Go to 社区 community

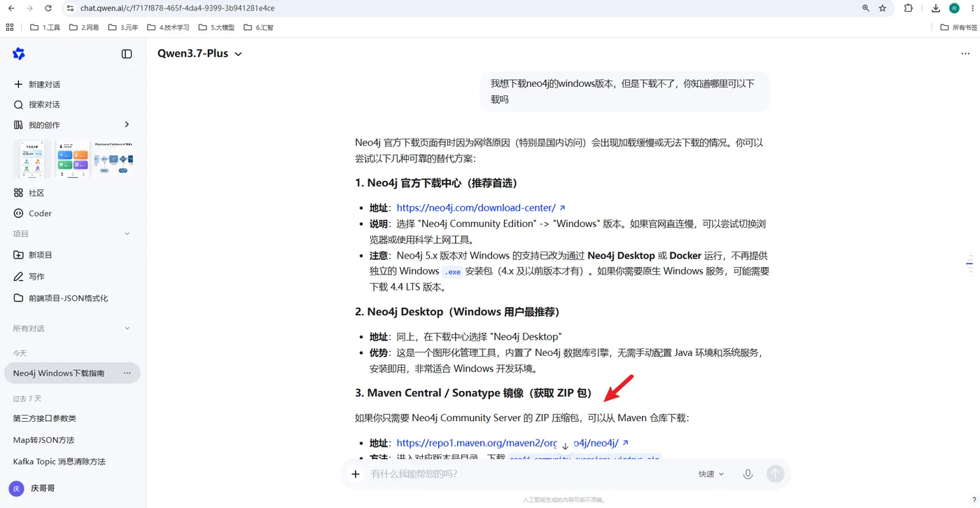(x=29, y=193)
